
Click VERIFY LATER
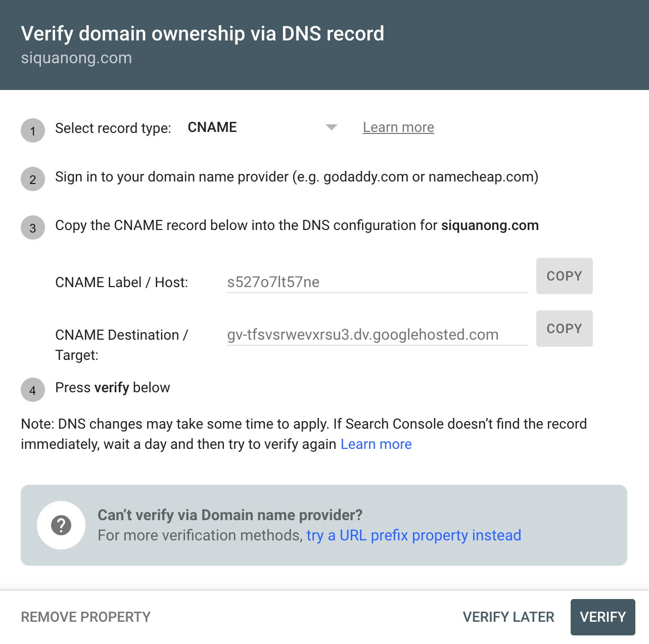coord(508,617)
